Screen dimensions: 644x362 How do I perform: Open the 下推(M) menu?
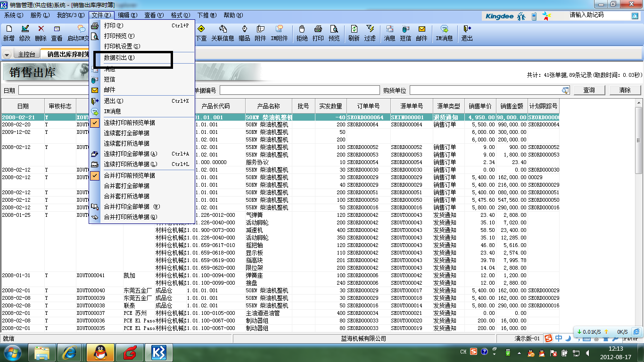coord(207,15)
